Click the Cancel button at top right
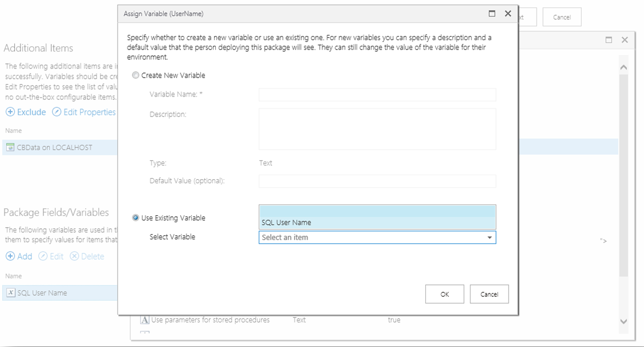This screenshot has width=644, height=347. point(561,17)
